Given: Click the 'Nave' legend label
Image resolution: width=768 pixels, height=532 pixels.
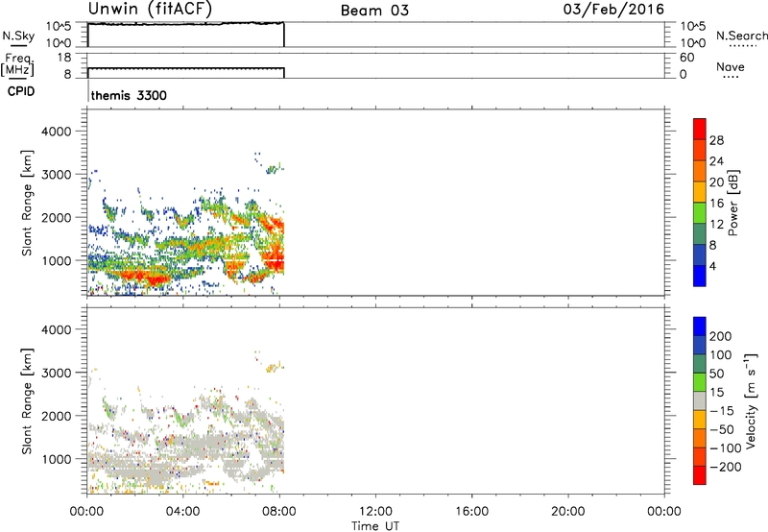Looking at the screenshot, I should (x=731, y=66).
